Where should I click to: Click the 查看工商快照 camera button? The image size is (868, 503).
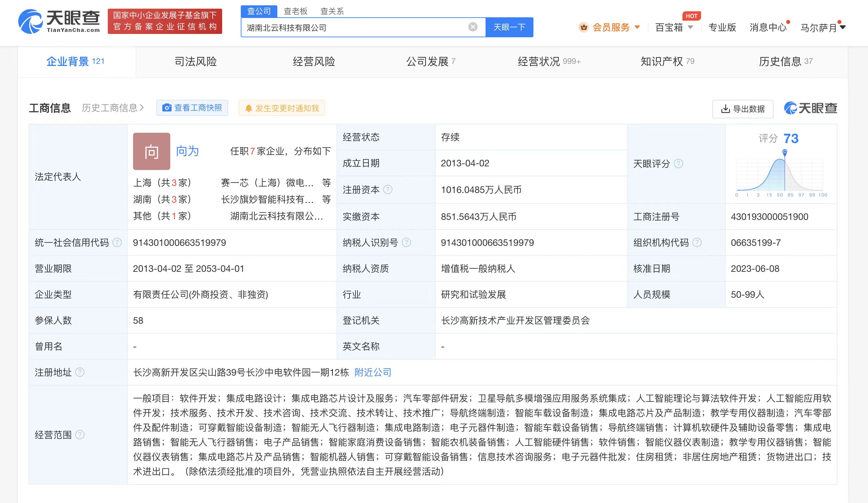192,108
